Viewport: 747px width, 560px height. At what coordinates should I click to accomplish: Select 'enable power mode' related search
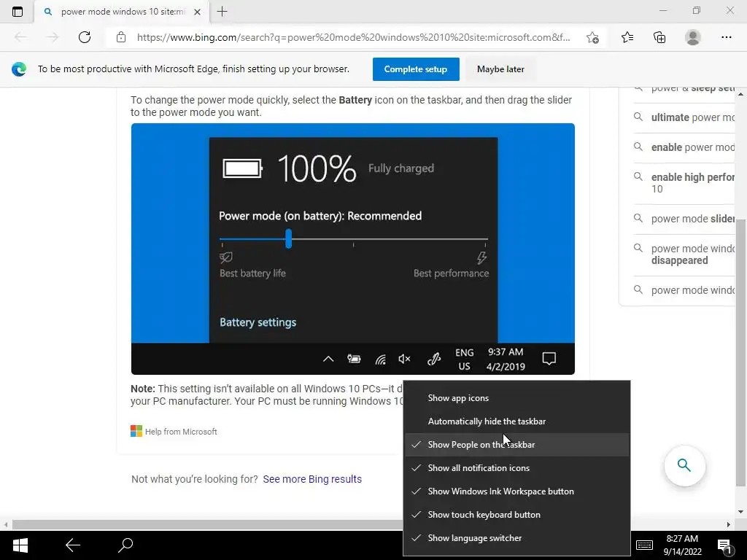point(684,147)
